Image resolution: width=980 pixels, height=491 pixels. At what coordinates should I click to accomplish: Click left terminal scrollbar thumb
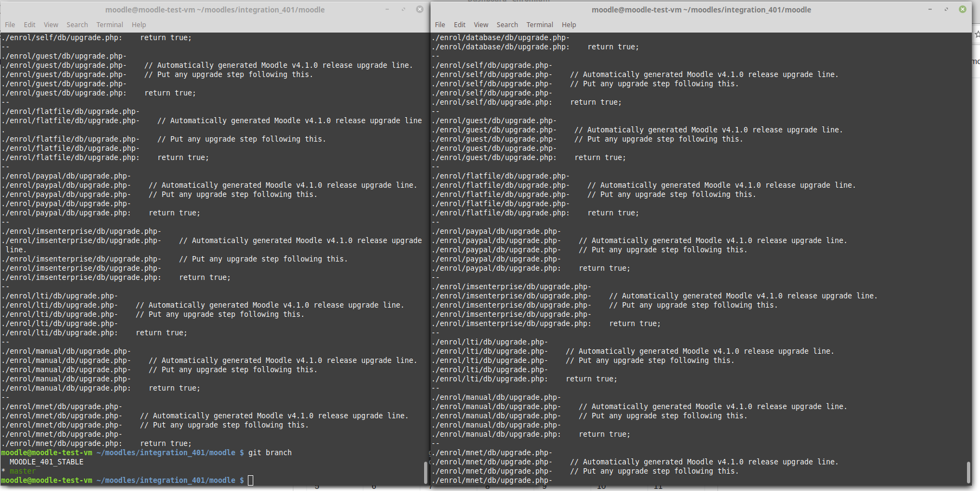tap(426, 473)
